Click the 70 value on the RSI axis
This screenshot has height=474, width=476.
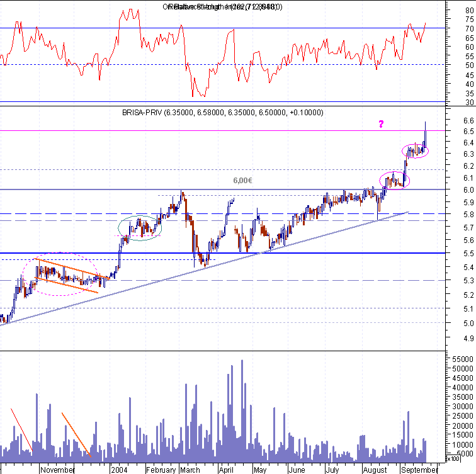pyautogui.click(x=469, y=28)
